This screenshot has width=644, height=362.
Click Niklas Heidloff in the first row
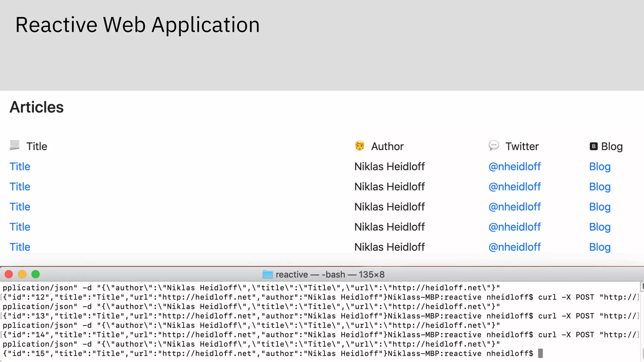tap(389, 167)
